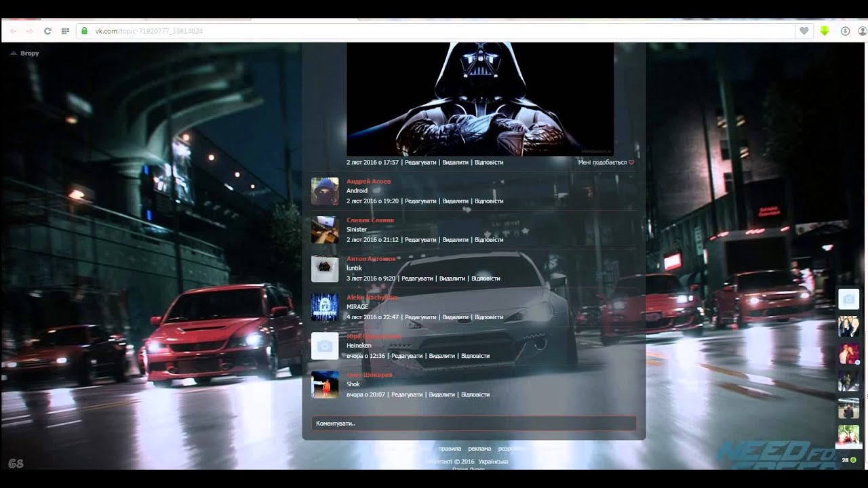Select the comment text 'MIRAGE'
The image size is (868, 488).
pyautogui.click(x=357, y=307)
